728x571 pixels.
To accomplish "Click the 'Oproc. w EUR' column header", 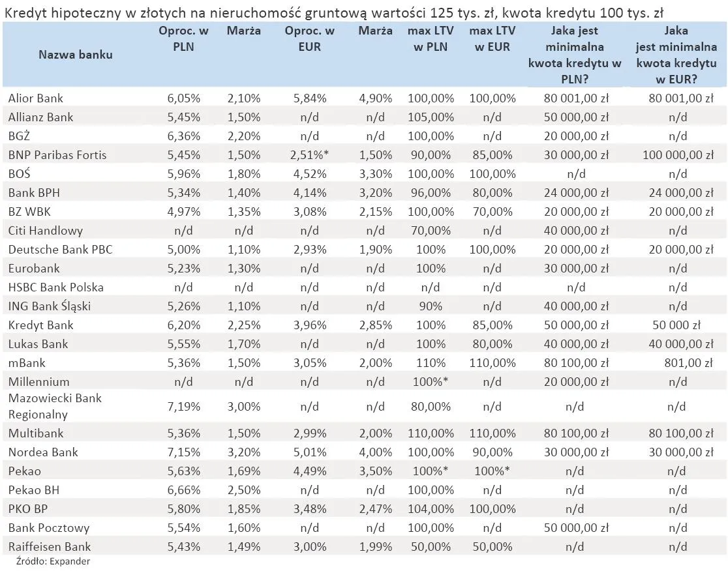I will 309,38.
